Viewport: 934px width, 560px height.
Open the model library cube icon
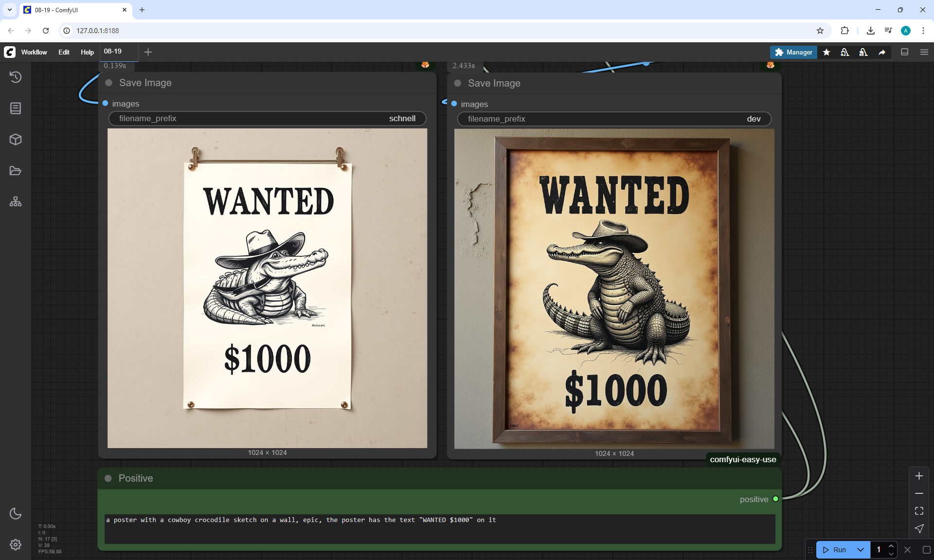coord(16,140)
